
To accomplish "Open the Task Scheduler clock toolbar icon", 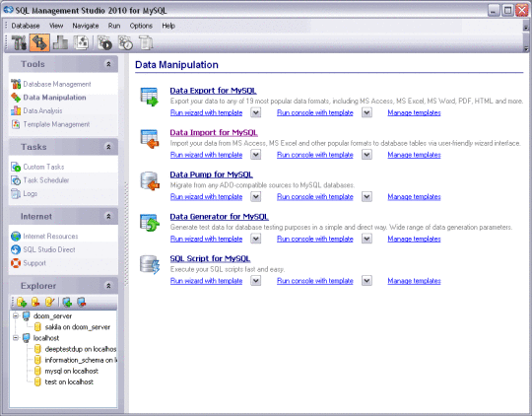I will point(125,42).
